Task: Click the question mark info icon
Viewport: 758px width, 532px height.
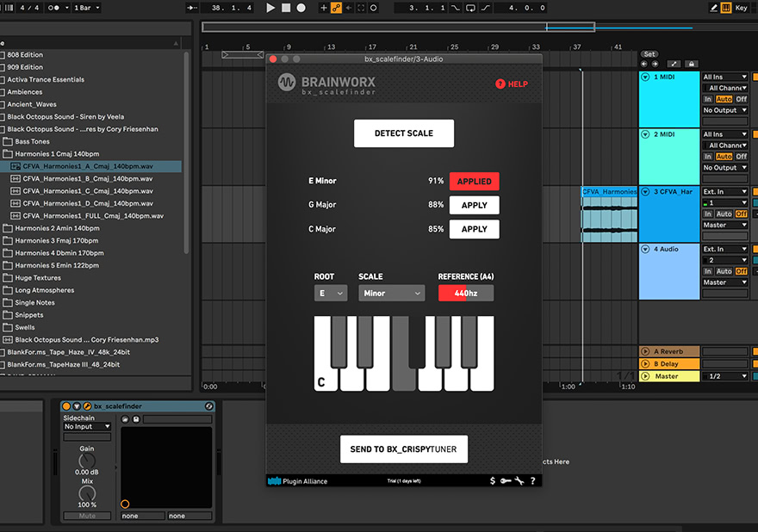Action: point(532,481)
